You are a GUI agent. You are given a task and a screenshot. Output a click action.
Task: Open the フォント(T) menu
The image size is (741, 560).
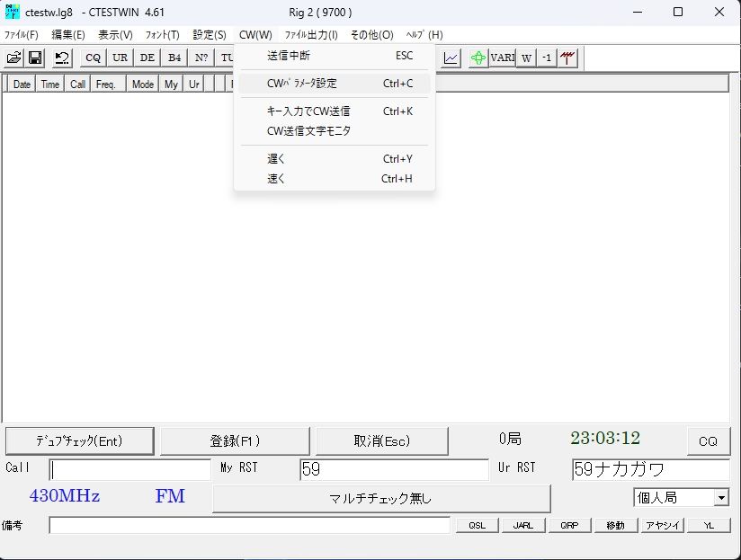162,35
